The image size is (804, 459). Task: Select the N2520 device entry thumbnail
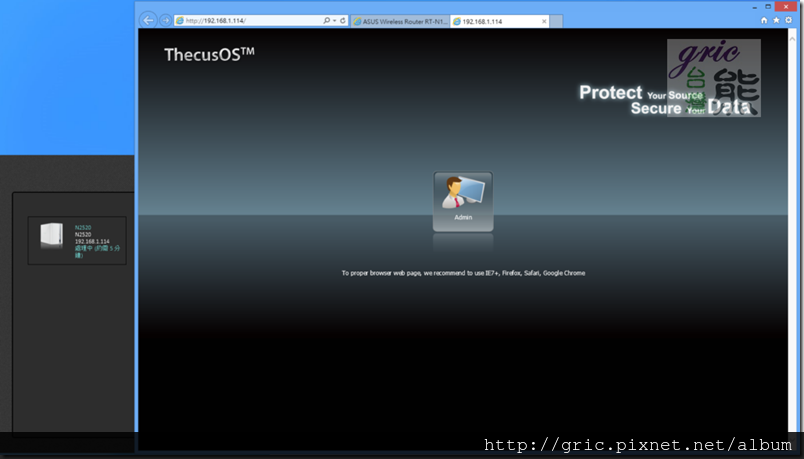51,235
